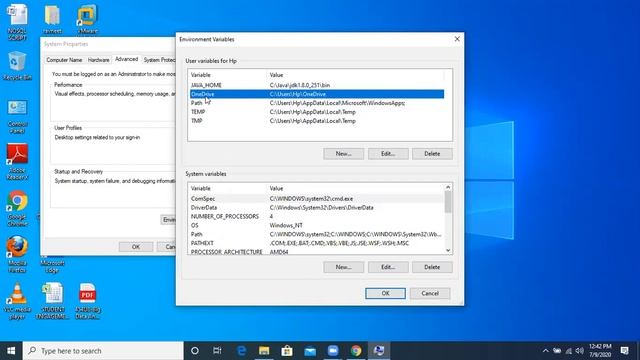This screenshot has width=640, height=360.
Task: Open the network status tray icon
Action: [569, 351]
